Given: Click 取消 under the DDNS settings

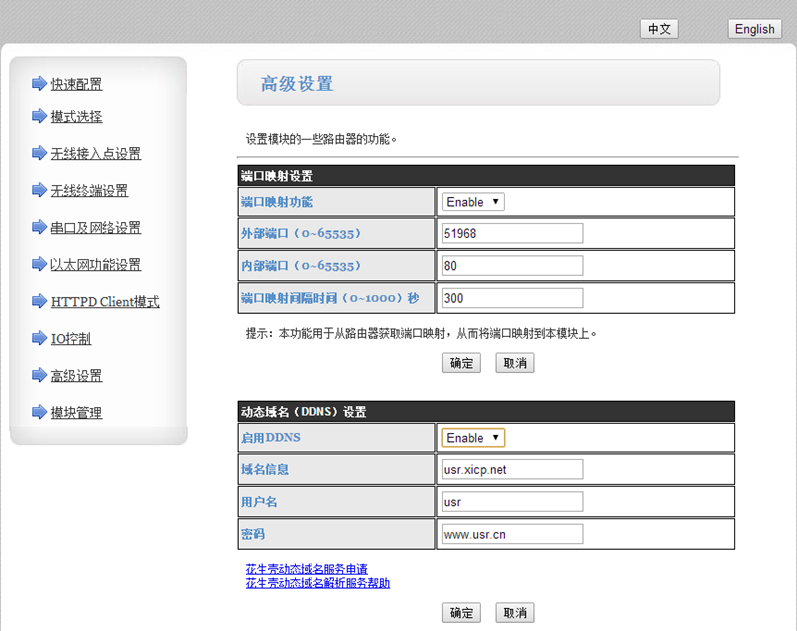Looking at the screenshot, I should coord(515,612).
